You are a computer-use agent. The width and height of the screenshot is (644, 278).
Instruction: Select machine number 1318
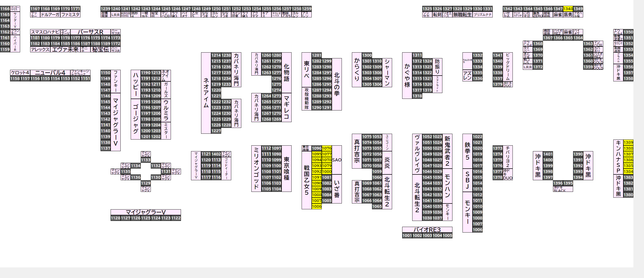point(417,96)
